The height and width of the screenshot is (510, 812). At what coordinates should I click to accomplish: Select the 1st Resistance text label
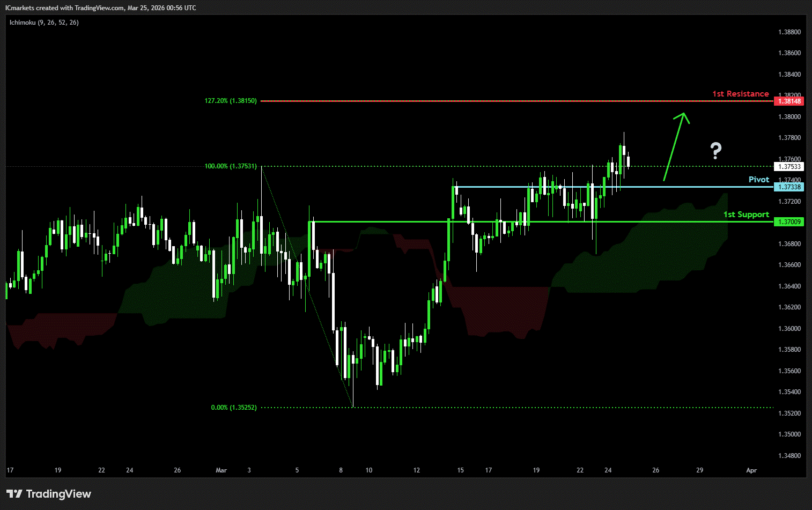[740, 94]
